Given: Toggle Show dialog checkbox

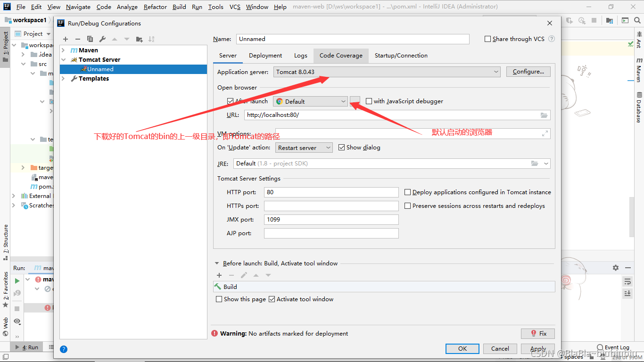Looking at the screenshot, I should click(342, 148).
